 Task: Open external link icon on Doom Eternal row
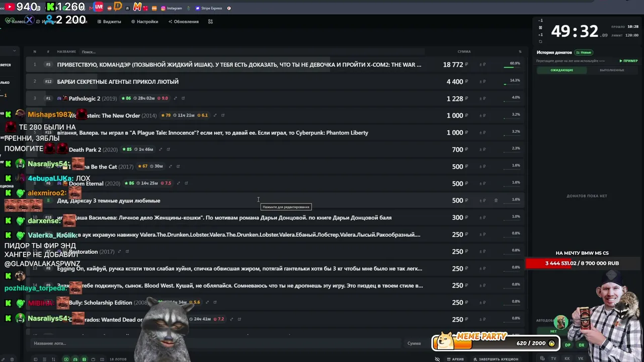186,183
